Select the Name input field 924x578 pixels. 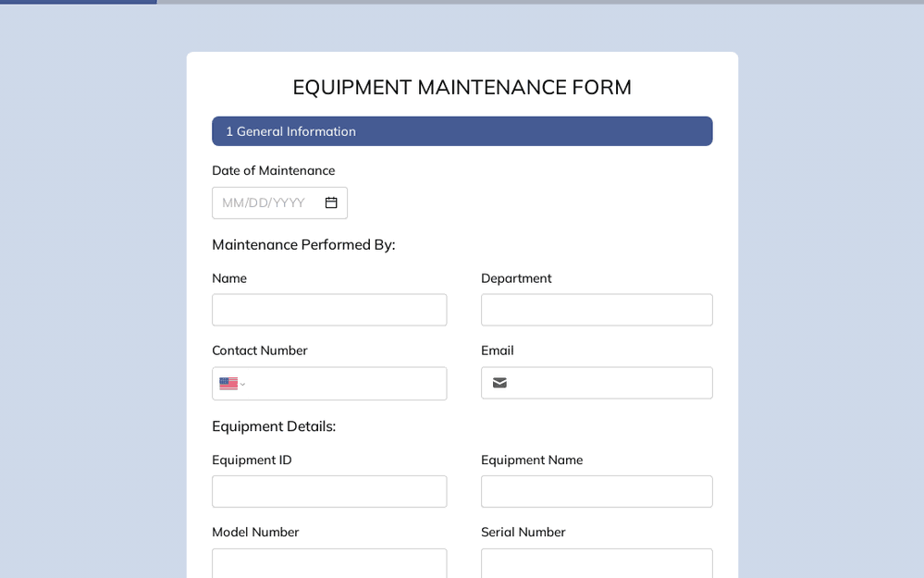pos(329,310)
